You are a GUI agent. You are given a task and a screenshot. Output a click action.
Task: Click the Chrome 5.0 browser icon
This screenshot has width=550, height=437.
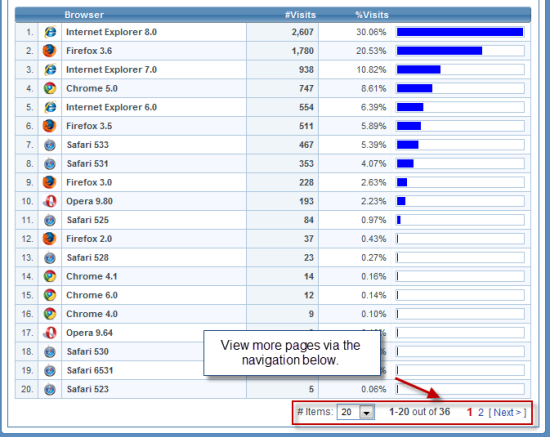pos(50,88)
